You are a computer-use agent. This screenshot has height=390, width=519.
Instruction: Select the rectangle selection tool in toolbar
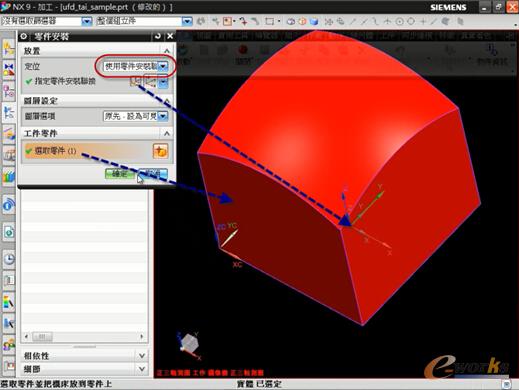click(x=269, y=21)
